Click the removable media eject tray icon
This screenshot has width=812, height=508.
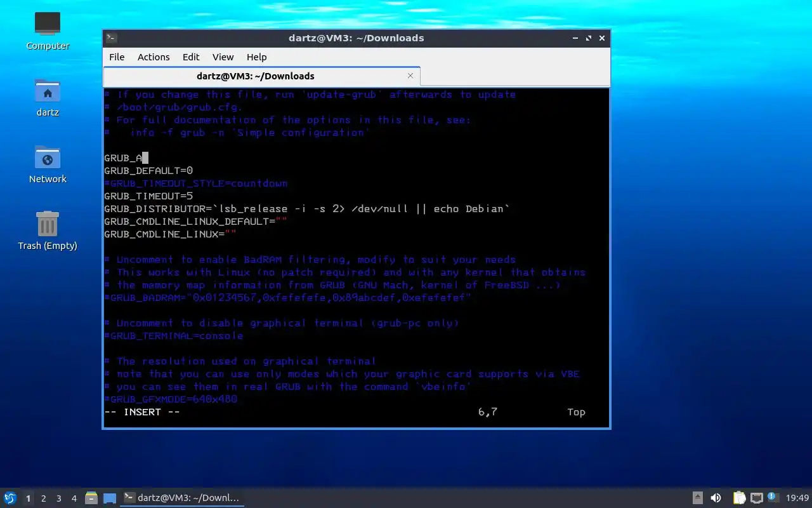point(697,498)
